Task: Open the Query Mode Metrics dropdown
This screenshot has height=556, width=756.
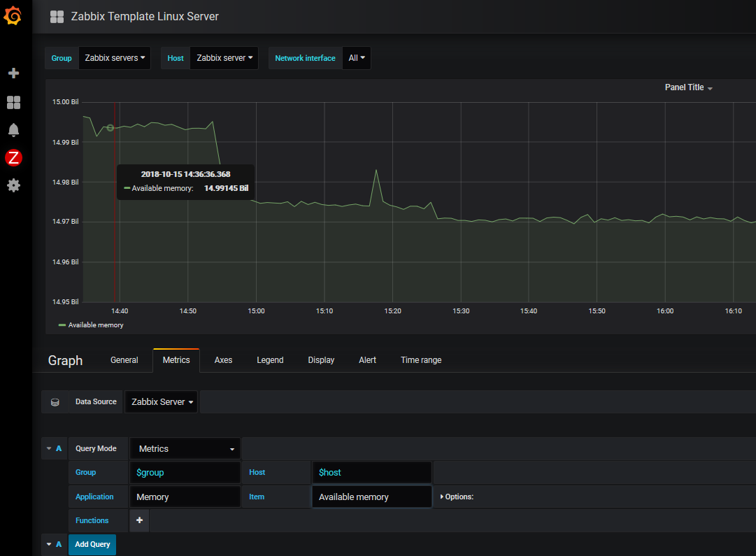Action: (x=185, y=448)
